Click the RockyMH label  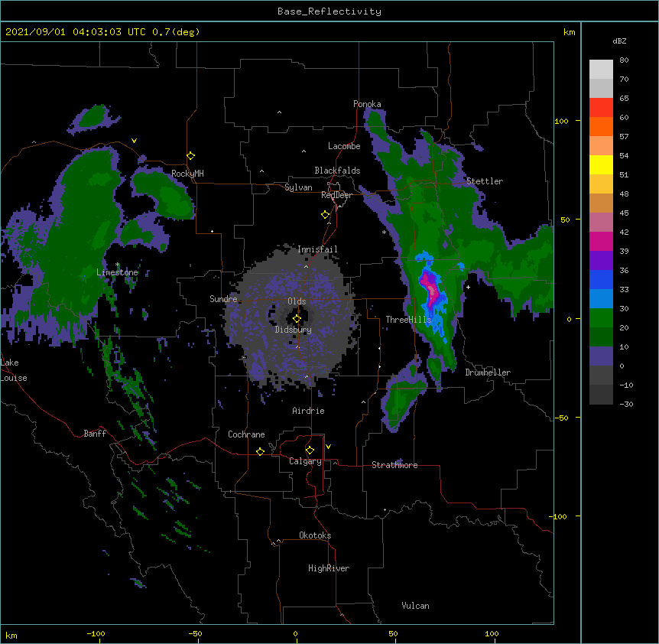pos(187,174)
